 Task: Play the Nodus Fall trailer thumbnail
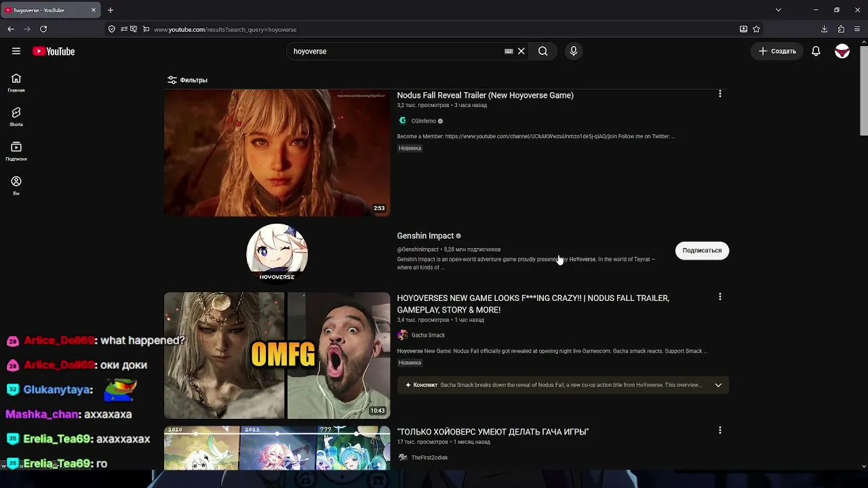pos(277,153)
